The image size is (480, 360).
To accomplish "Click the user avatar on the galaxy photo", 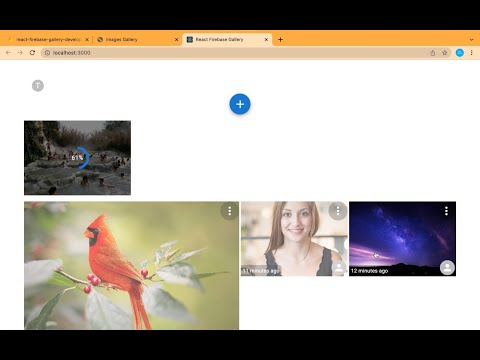I will click(447, 267).
